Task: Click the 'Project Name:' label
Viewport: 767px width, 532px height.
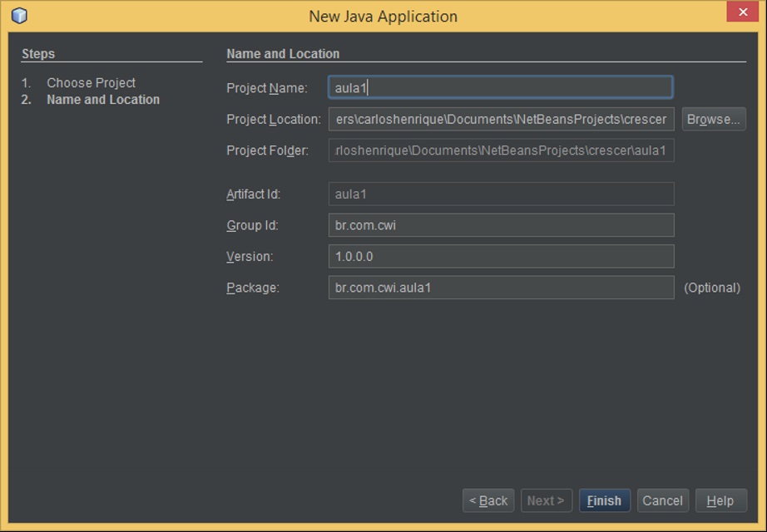Action: 267,88
